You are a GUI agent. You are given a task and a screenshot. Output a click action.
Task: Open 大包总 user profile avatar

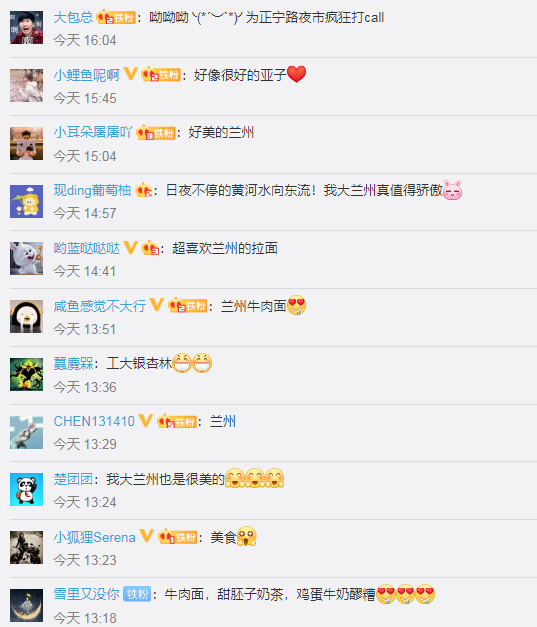(x=26, y=28)
